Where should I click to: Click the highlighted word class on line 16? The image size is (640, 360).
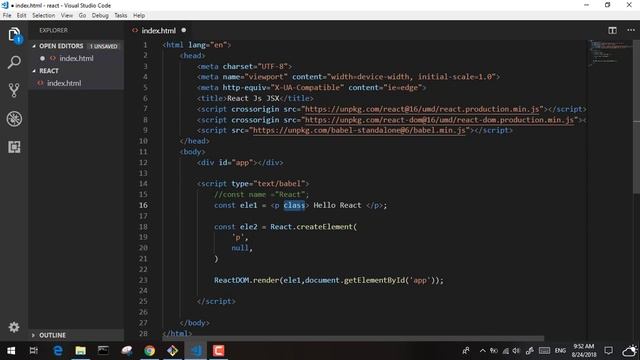pos(294,205)
